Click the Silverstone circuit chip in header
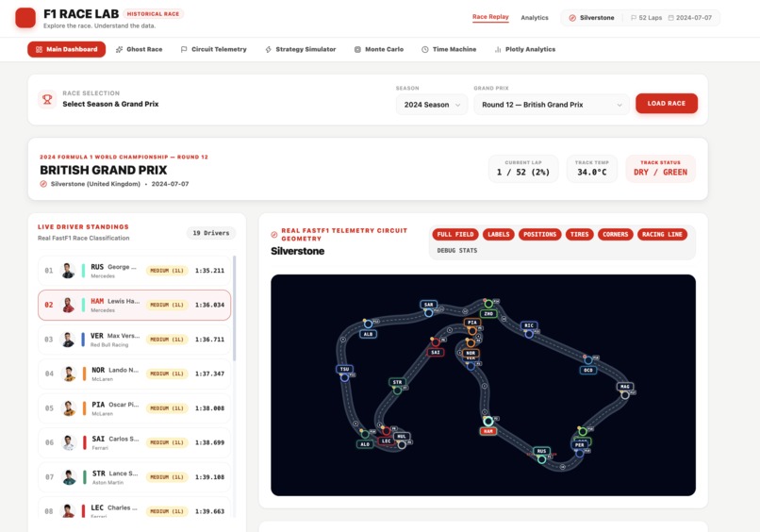Screen dimensions: 760x532 pyautogui.click(x=591, y=18)
